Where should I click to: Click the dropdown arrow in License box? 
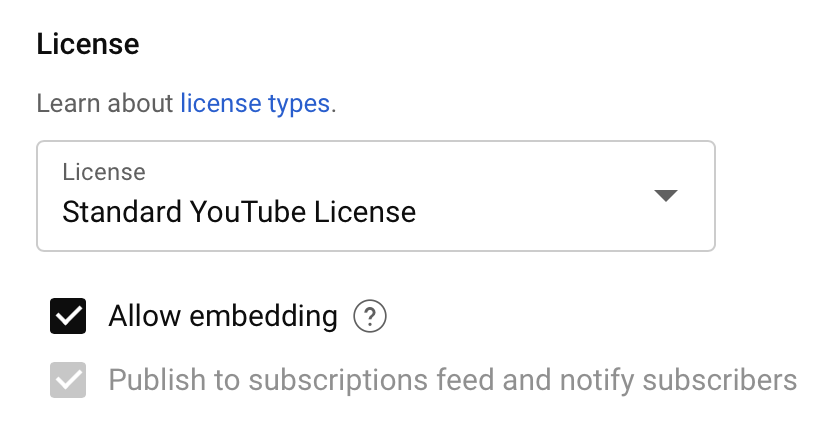[665, 195]
